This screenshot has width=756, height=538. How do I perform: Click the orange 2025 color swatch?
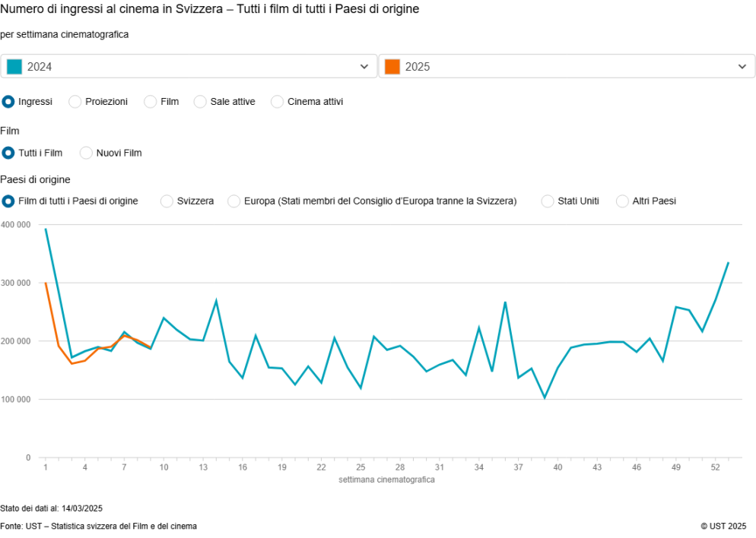(x=392, y=66)
